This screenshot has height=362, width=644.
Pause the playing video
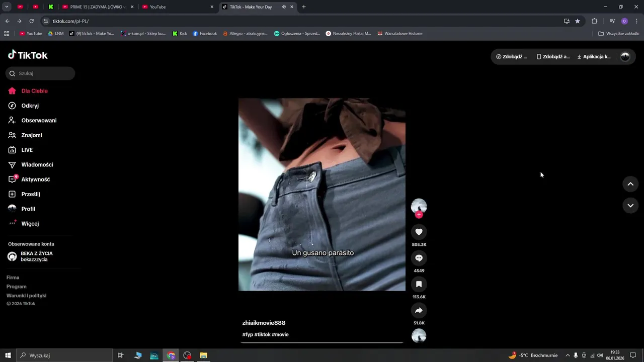(x=322, y=195)
